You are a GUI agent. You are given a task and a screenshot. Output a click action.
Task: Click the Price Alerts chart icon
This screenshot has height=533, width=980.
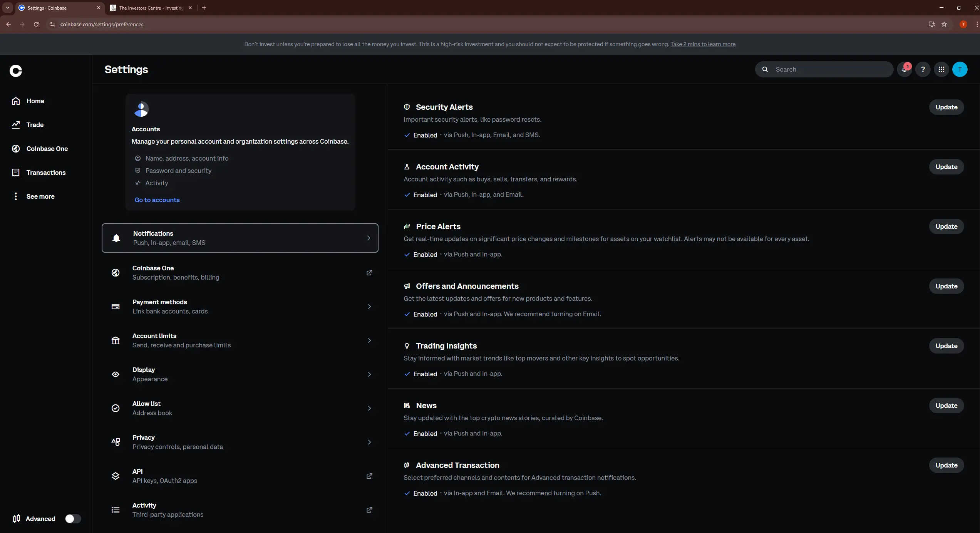pos(407,226)
